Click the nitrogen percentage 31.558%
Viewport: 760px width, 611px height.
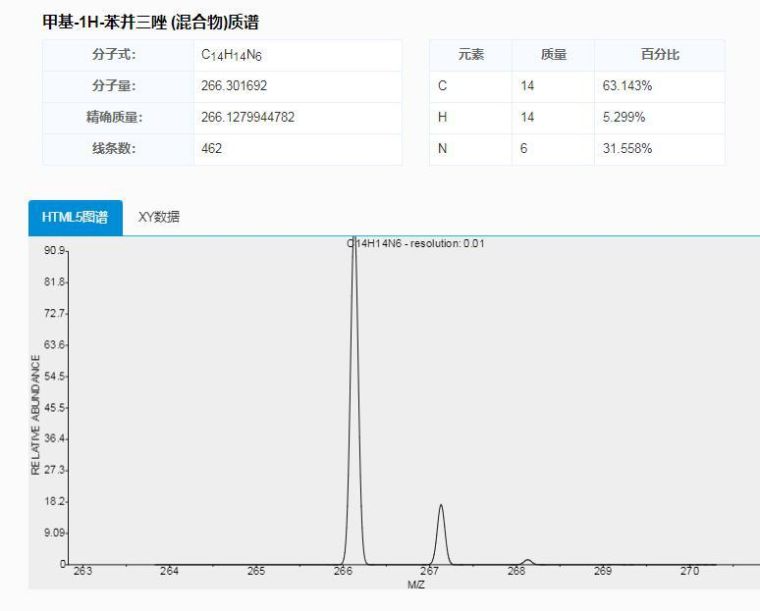coord(627,148)
